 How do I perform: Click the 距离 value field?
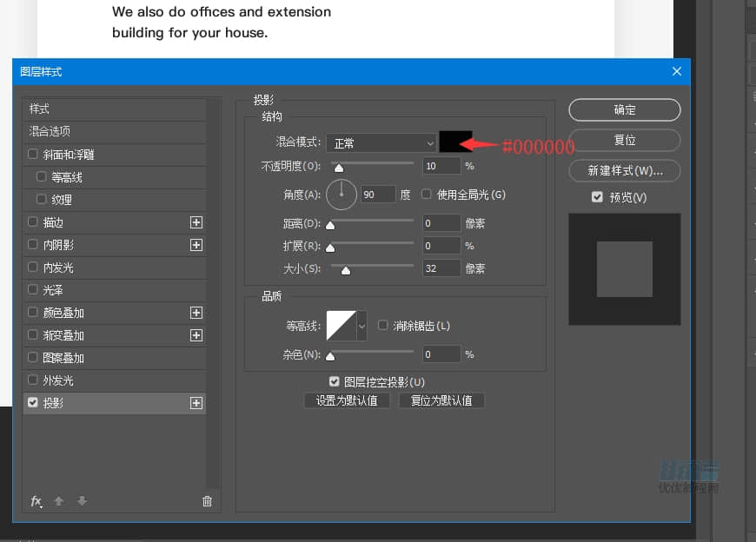click(x=441, y=223)
